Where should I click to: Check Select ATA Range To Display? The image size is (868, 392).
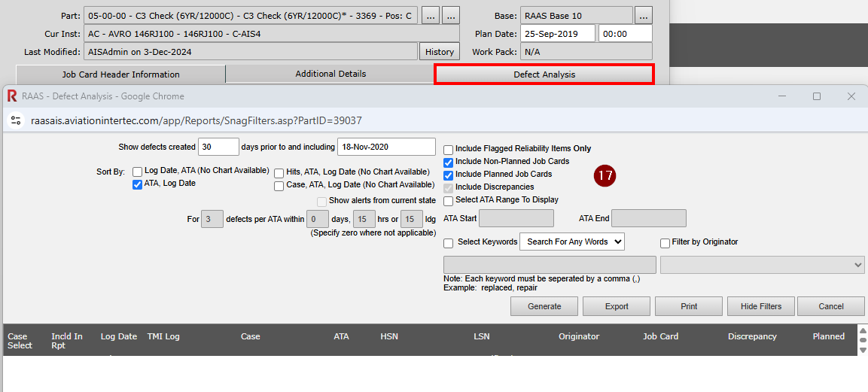pos(449,201)
